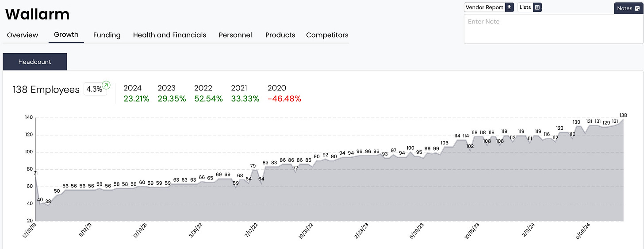
Task: Open the Overview tab
Action: [23, 35]
